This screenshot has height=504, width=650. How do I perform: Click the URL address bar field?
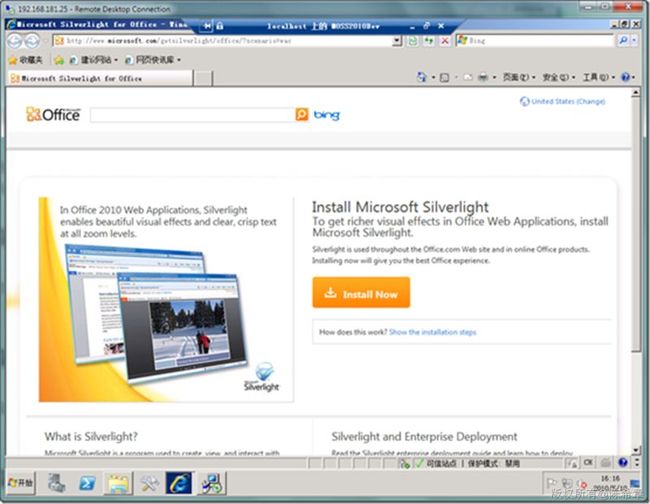223,41
